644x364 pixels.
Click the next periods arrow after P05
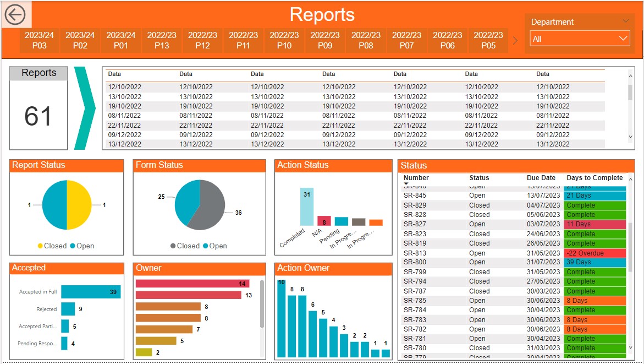(515, 40)
